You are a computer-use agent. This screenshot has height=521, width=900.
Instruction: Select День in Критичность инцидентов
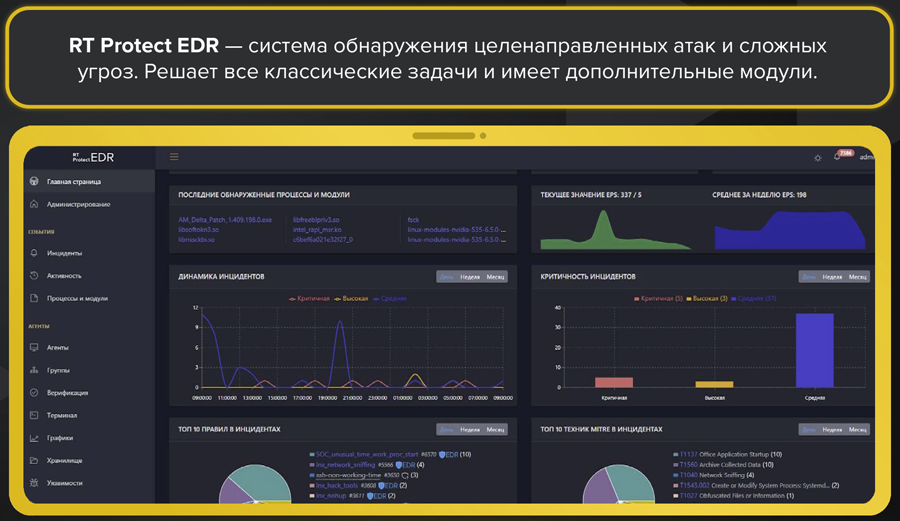809,277
